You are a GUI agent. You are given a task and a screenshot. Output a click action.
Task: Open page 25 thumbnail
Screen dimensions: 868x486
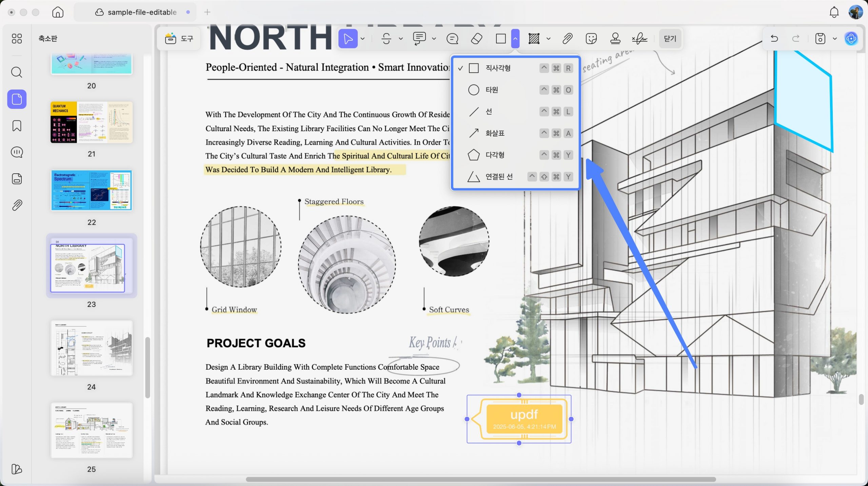click(91, 430)
